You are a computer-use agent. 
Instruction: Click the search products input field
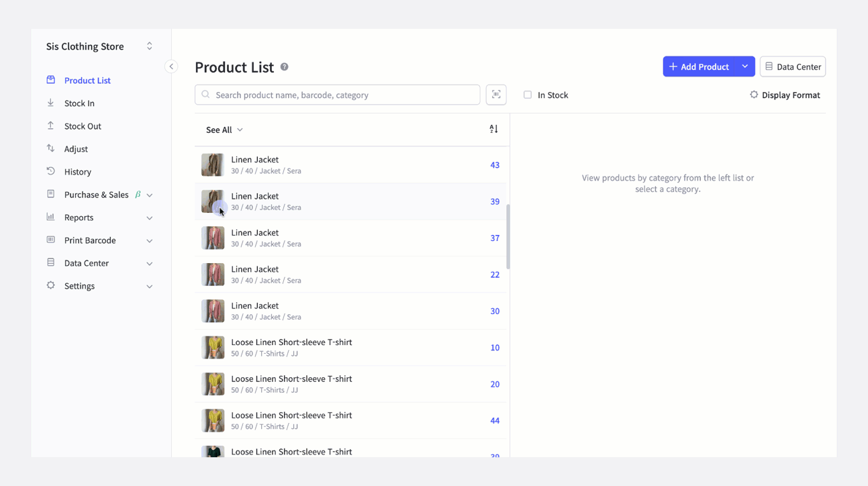click(336, 95)
